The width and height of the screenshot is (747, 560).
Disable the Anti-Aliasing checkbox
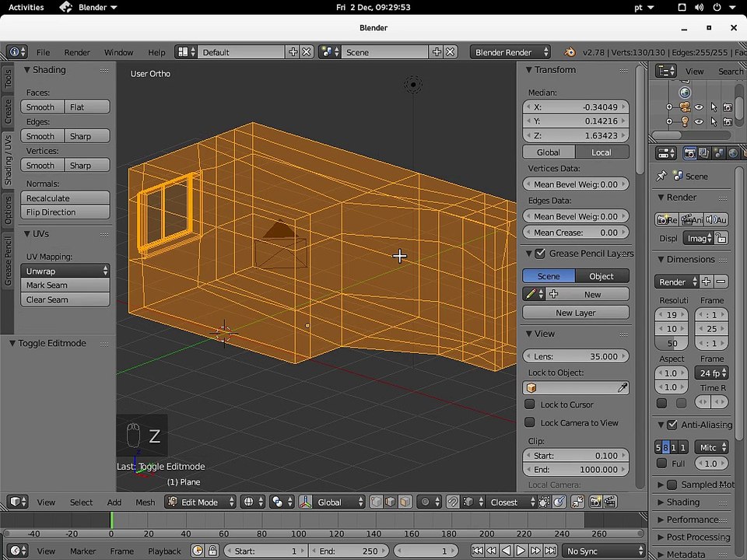[x=672, y=425]
